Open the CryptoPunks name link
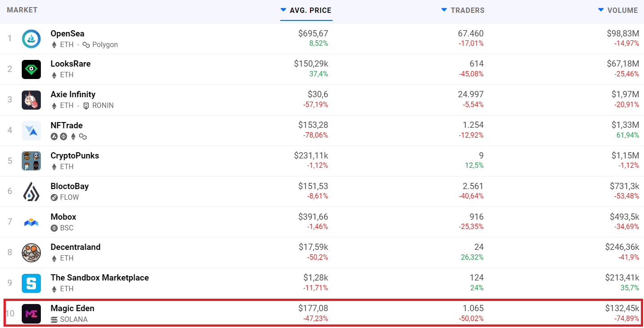Viewport: 644px width, 328px height. point(75,156)
